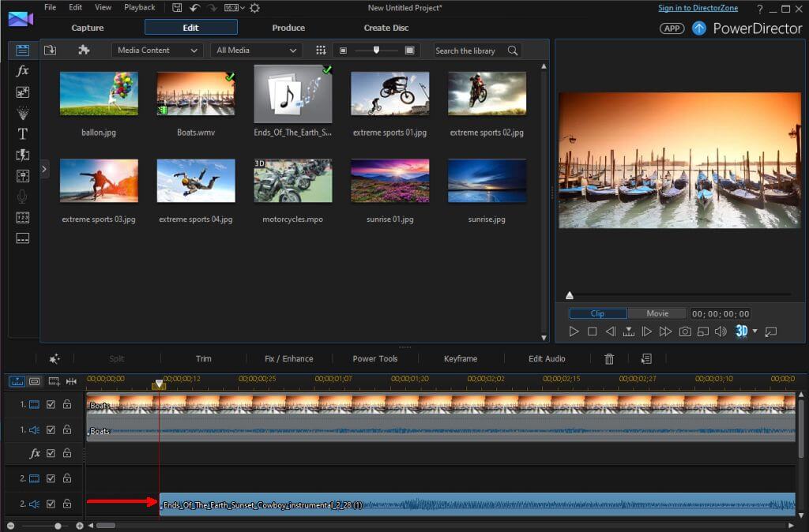Open the Title Room text icon

[23, 133]
